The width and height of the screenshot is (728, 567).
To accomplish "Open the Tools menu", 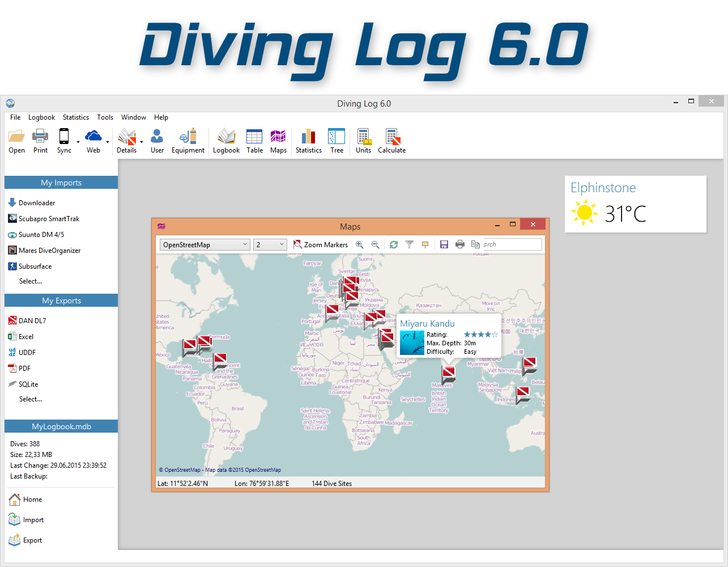I will point(105,117).
